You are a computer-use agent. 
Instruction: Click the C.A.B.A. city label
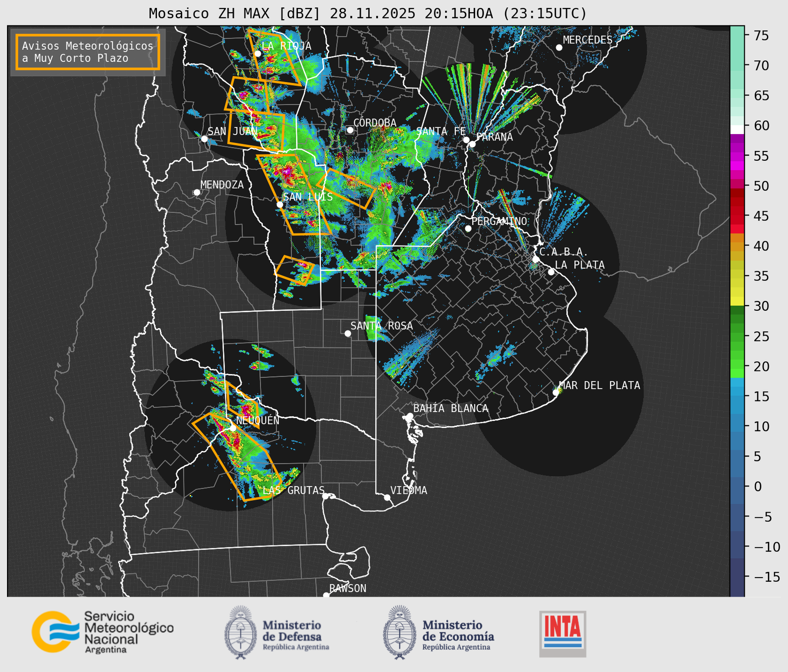(x=563, y=252)
